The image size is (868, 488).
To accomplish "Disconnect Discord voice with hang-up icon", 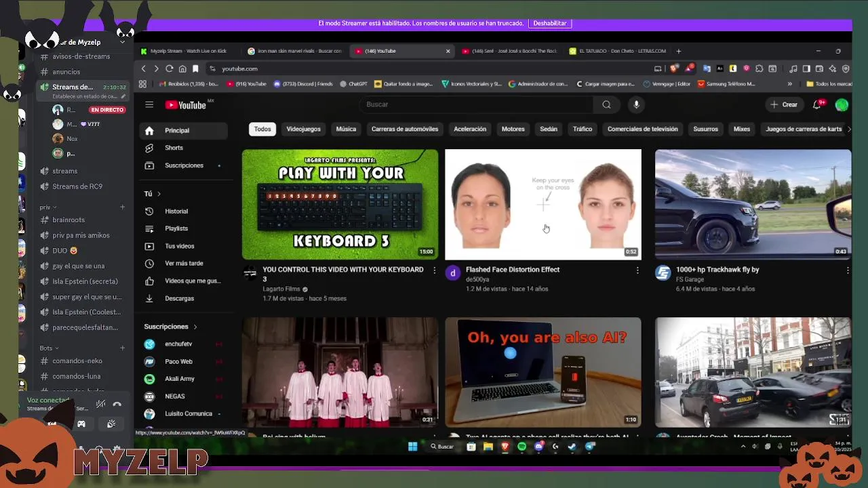I will [x=117, y=404].
